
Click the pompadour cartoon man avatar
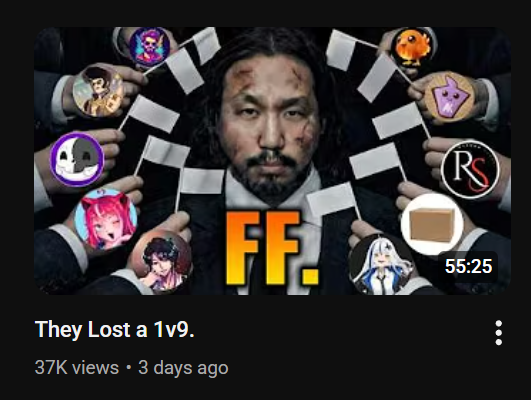pos(98,91)
